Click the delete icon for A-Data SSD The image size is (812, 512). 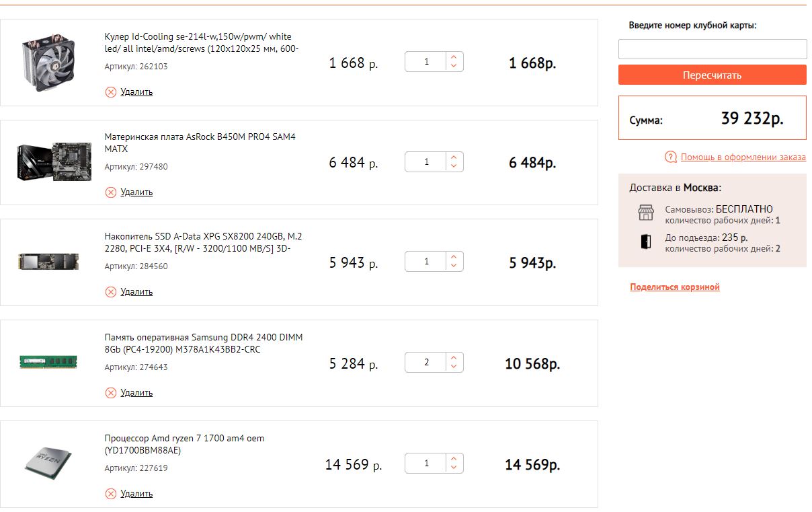tap(111, 292)
